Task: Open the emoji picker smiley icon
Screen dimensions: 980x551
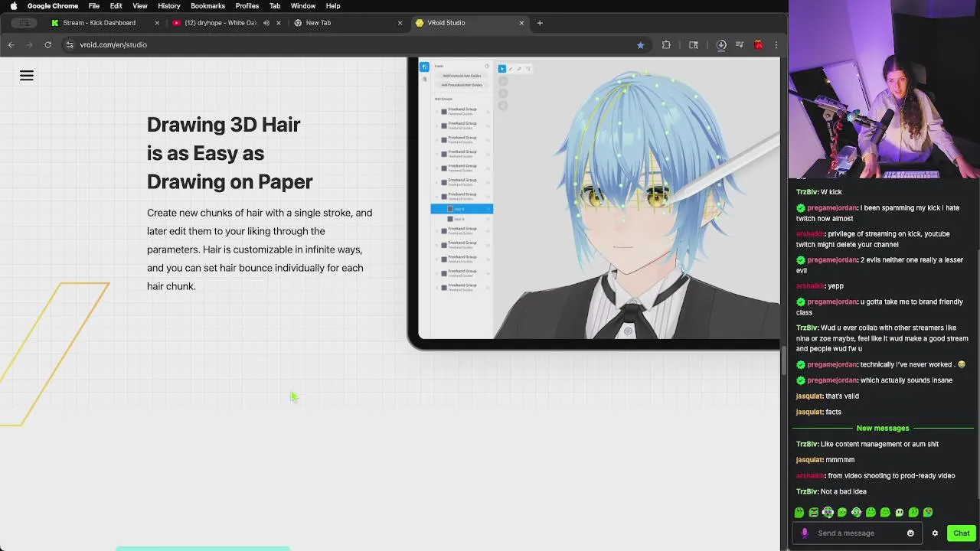Action: pos(910,533)
